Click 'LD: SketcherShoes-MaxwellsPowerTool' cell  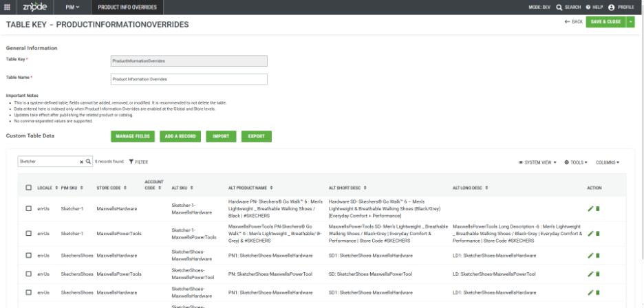point(494,274)
